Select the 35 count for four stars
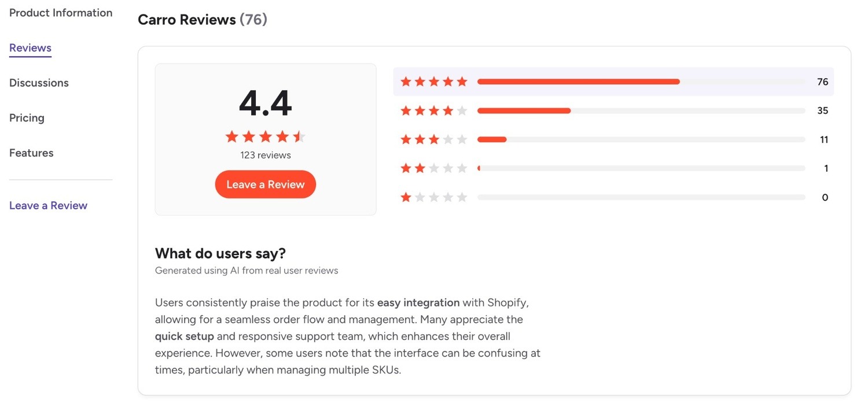 [822, 110]
